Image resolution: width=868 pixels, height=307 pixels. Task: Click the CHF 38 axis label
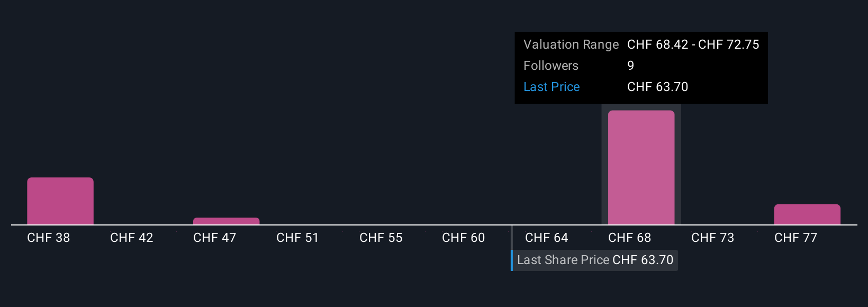pos(49,238)
